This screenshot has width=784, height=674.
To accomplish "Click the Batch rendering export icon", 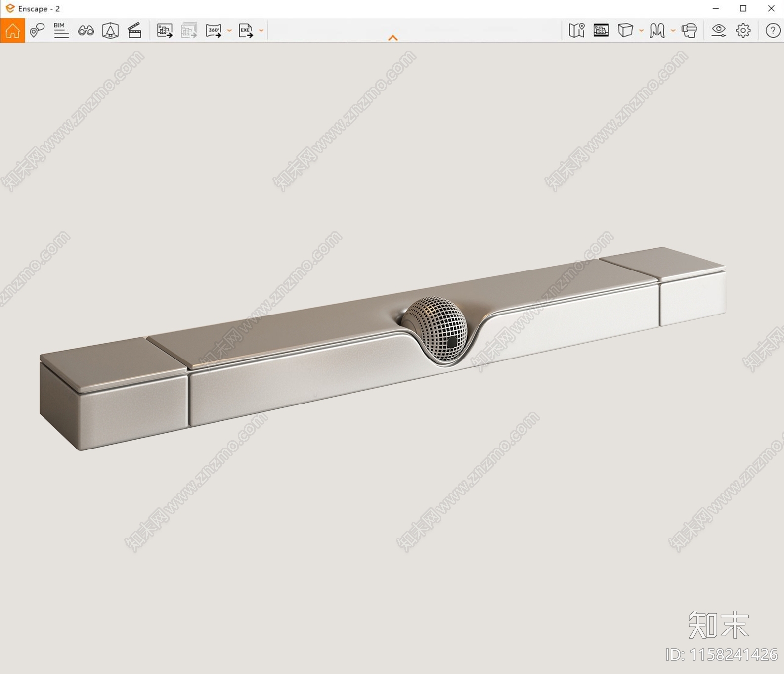I will click(189, 31).
